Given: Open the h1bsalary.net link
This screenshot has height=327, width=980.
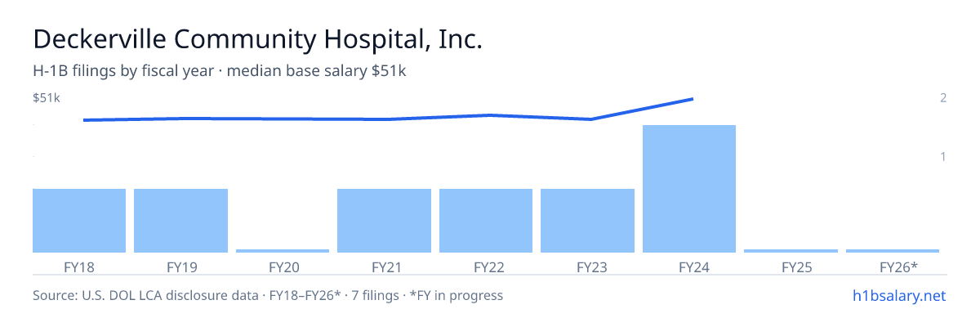Looking at the screenshot, I should [x=898, y=295].
